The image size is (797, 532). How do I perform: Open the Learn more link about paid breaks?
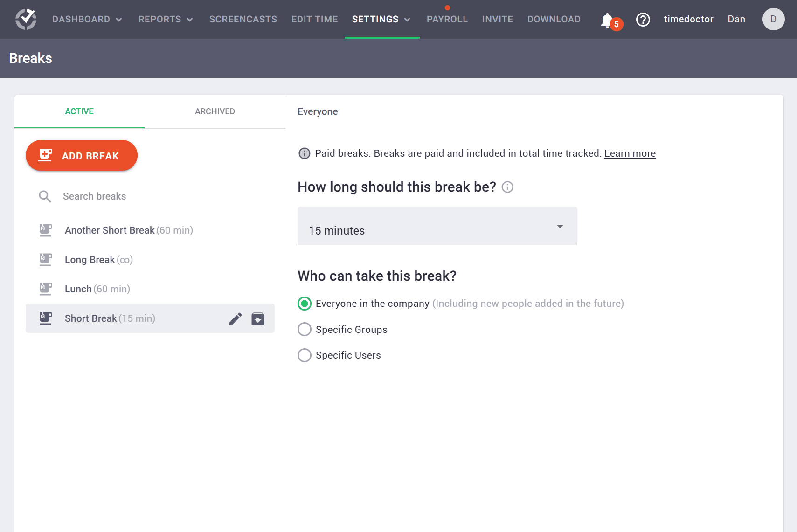tap(630, 153)
